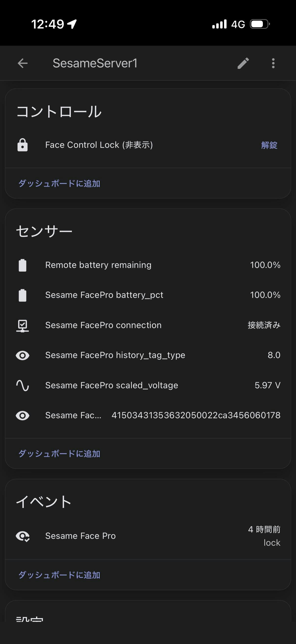296x644 pixels.
Task: Tap the Sesame Face Pro event icon
Action: [x=23, y=536]
